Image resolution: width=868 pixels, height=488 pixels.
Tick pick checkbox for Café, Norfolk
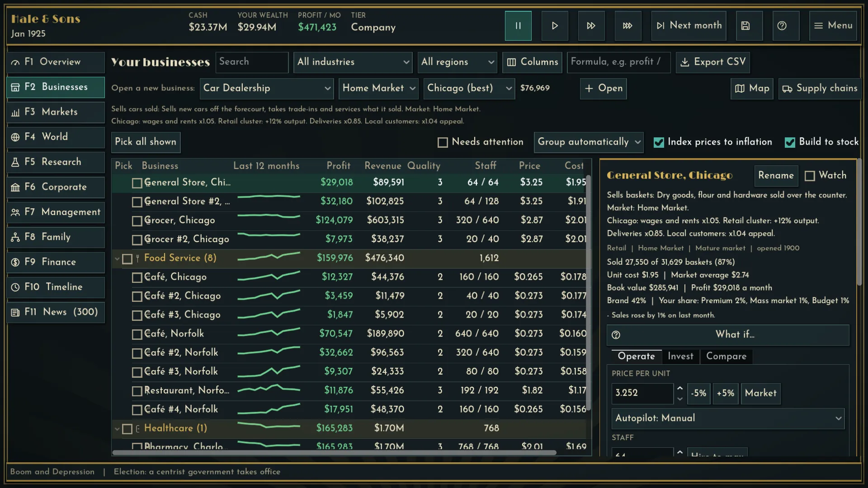tap(137, 334)
